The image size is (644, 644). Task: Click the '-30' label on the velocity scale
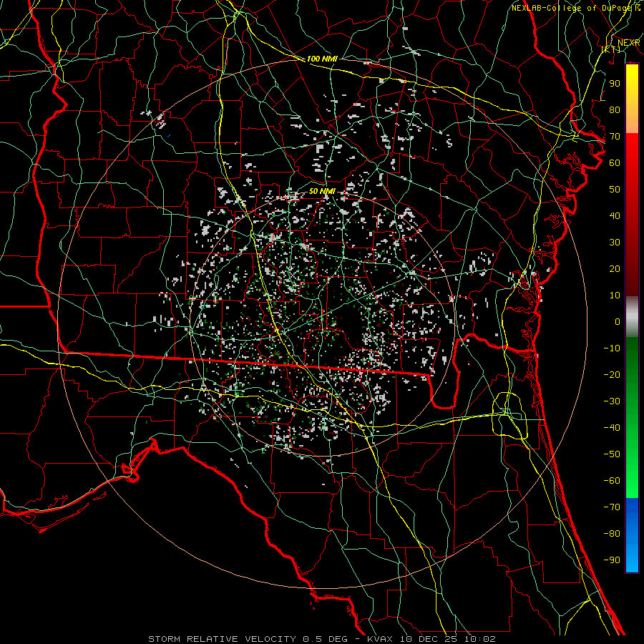pos(612,401)
